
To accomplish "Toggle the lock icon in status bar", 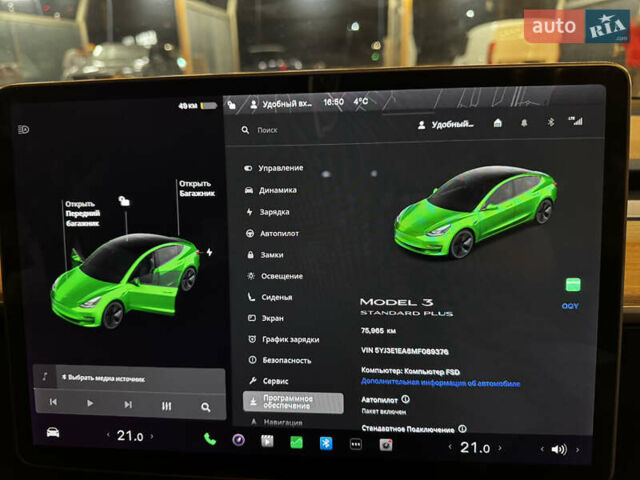I will click(x=232, y=103).
